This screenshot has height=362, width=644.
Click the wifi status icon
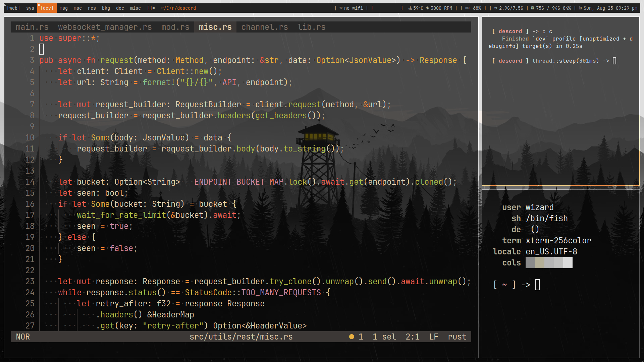coord(341,8)
